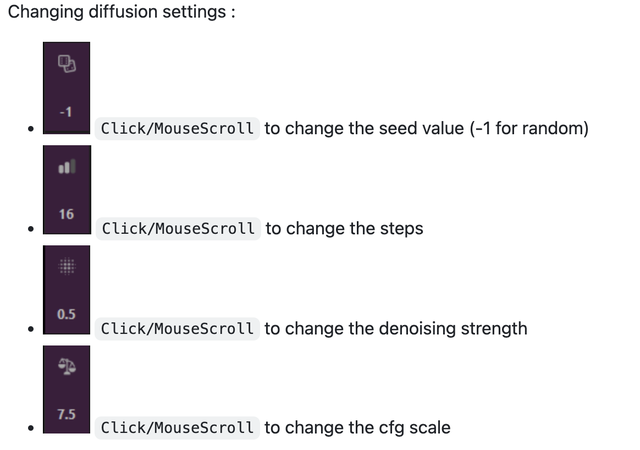Click the denoising value showing 0.5
Viewport: 640px width, 450px height.
coord(66,314)
